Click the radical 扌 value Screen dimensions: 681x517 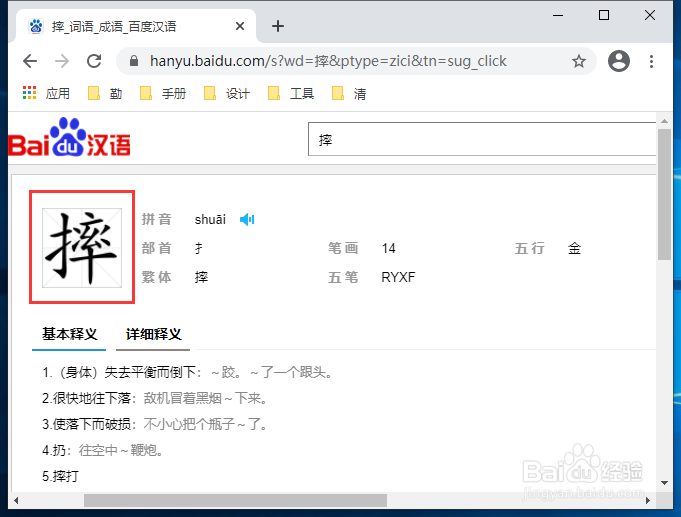[198, 248]
